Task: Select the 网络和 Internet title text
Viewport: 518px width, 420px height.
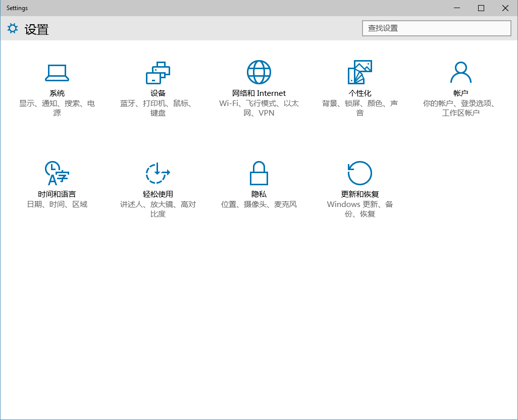Action: tap(259, 93)
